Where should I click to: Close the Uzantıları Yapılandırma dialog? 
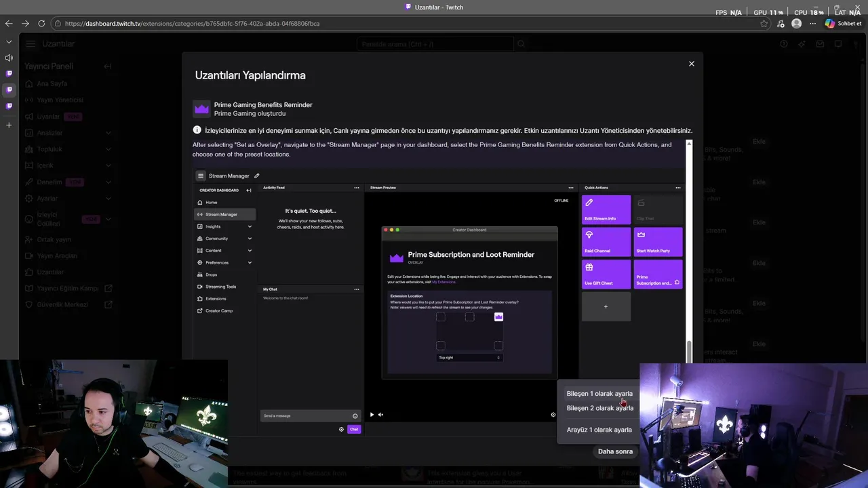(x=691, y=64)
